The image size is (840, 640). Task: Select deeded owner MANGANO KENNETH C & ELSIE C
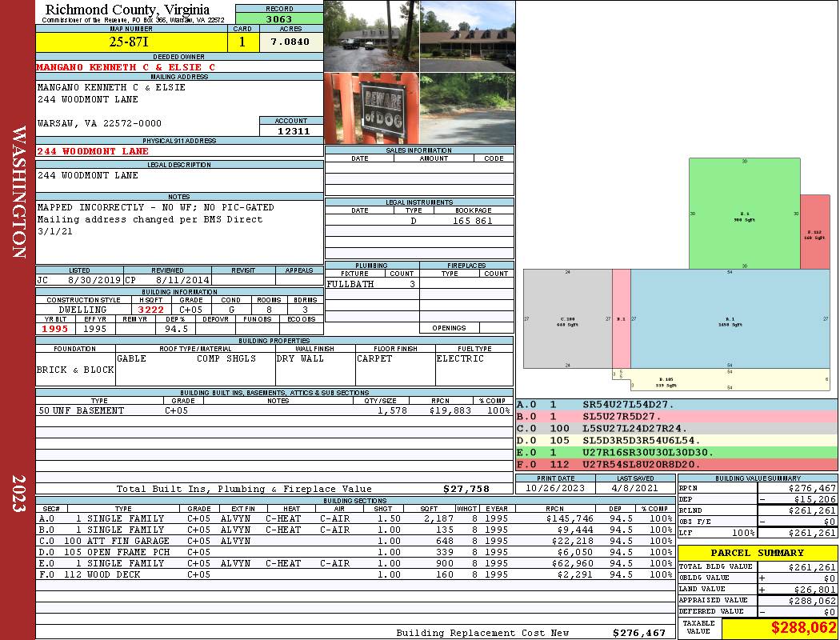coord(126,67)
